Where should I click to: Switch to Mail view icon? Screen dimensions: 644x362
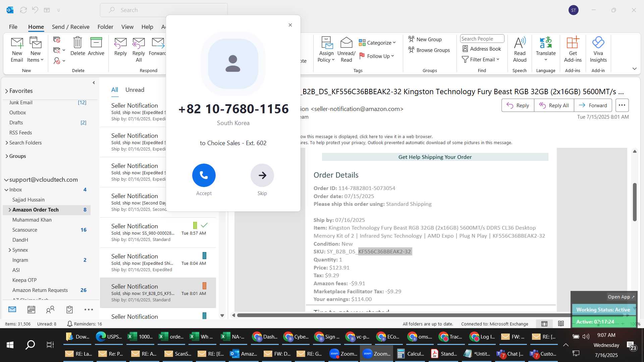pyautogui.click(x=12, y=309)
